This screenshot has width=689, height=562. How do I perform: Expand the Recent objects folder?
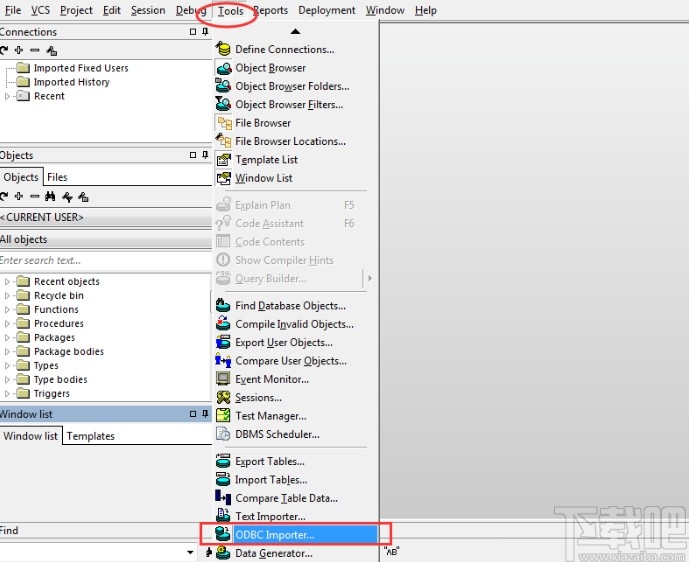coord(7,281)
